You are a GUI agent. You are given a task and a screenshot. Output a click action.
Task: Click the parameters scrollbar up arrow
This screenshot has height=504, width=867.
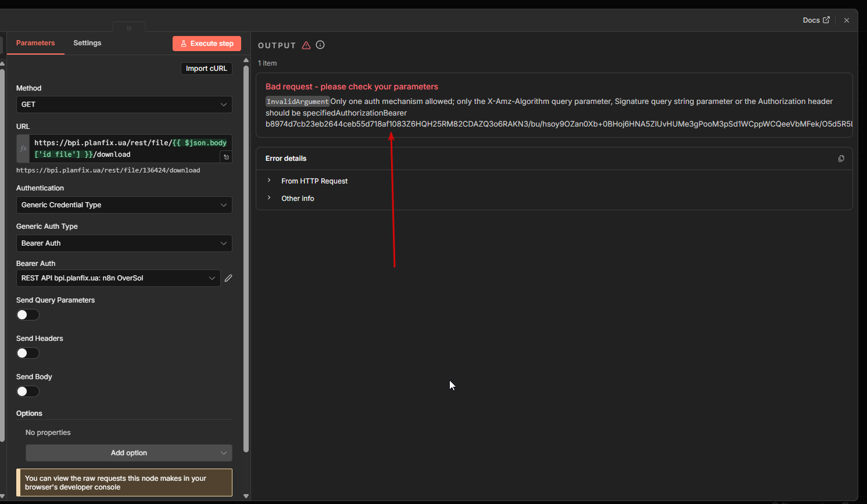click(x=246, y=60)
